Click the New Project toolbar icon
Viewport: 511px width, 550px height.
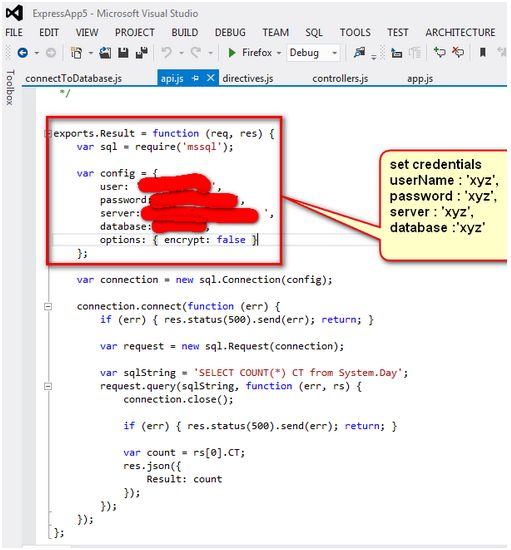[76, 53]
